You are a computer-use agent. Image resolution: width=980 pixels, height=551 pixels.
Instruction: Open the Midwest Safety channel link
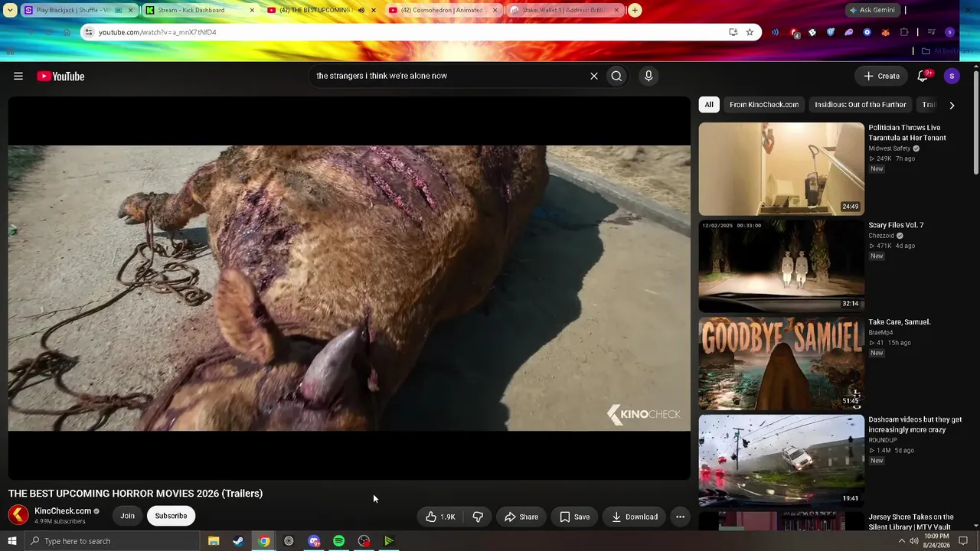coord(890,148)
